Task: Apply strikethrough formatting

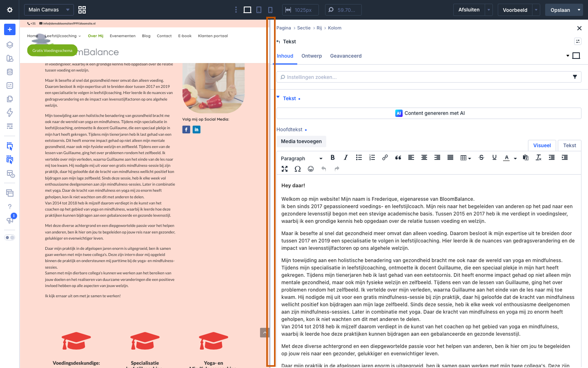Action: click(x=481, y=158)
